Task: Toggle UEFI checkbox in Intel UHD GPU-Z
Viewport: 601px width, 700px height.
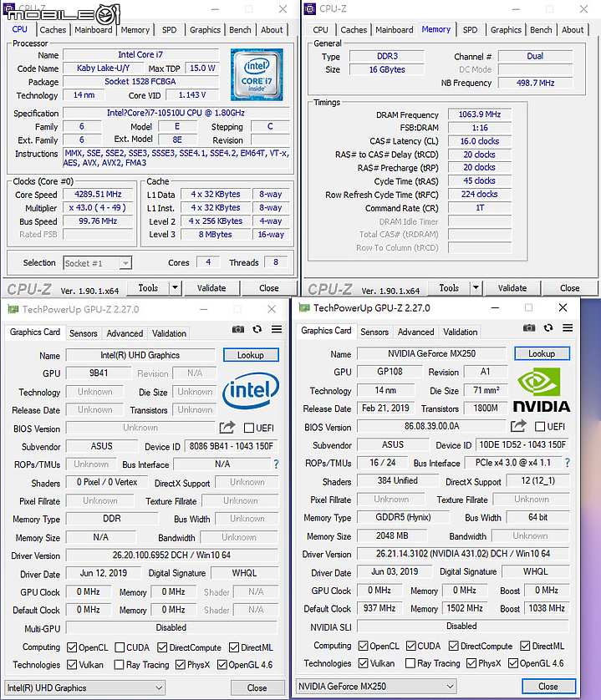Action: (x=249, y=429)
